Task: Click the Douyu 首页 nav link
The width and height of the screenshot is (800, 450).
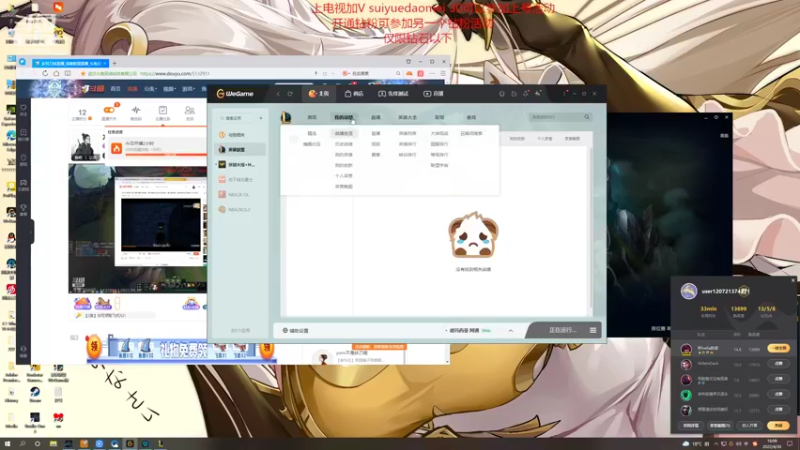Action: point(116,89)
